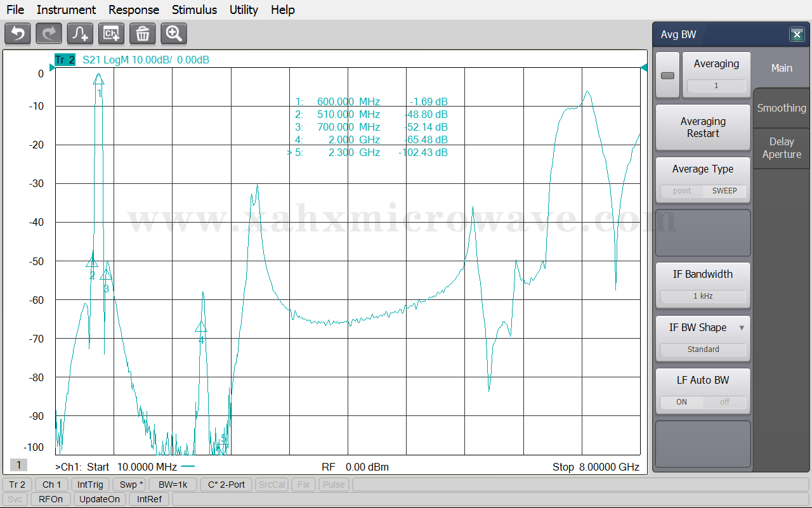Click the magnifier zoom icon
Image resolution: width=812 pixels, height=508 pixels.
coord(173,34)
